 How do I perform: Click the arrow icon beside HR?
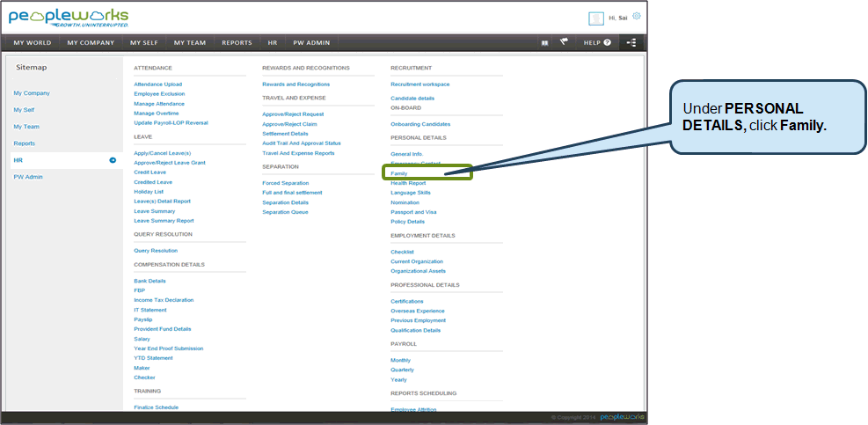[x=113, y=160]
